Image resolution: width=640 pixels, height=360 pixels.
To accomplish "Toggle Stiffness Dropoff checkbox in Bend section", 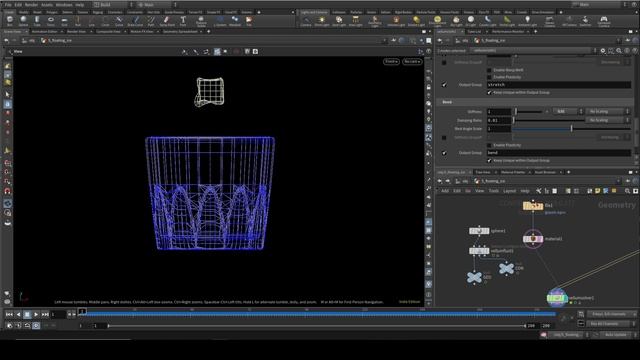I will 444,138.
